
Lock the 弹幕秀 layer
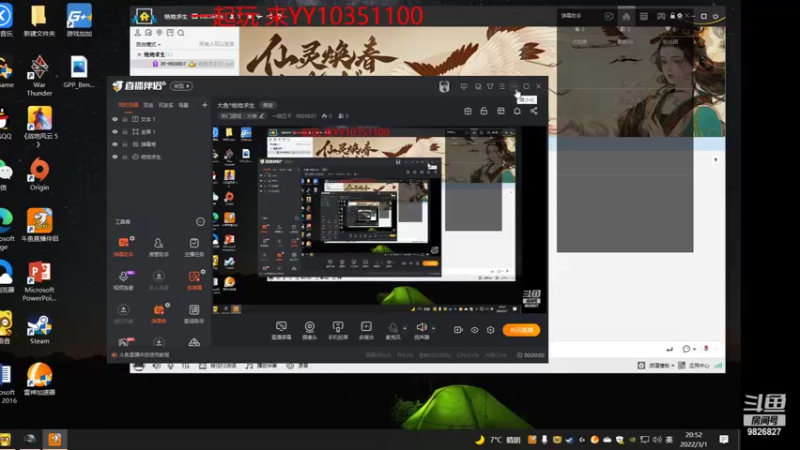[x=125, y=144]
